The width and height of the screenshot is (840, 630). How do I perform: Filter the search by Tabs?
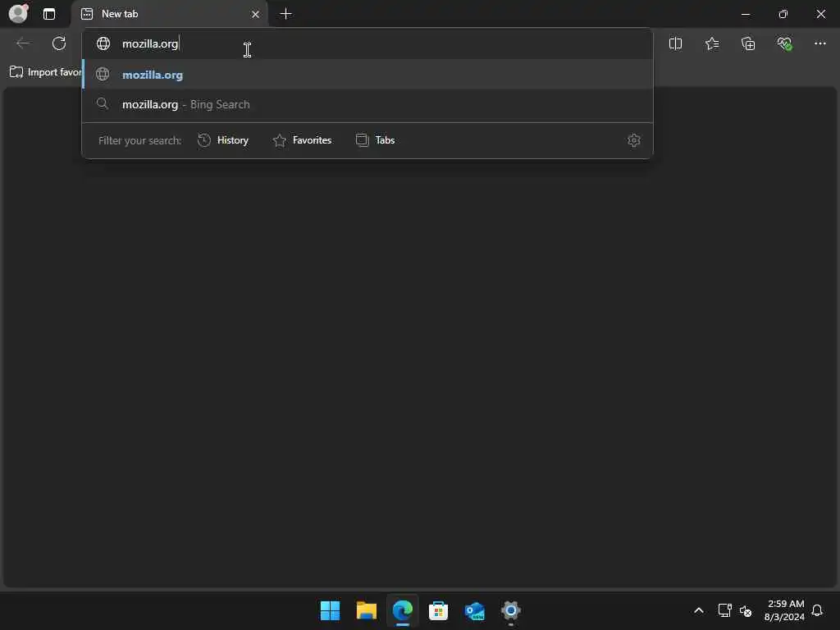(375, 140)
